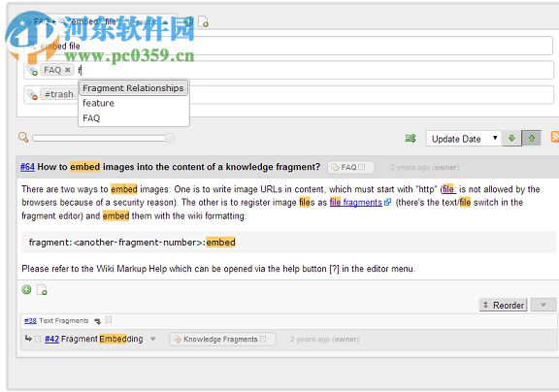Click the new page icon below the fragment text
559x392 pixels.
(x=42, y=290)
